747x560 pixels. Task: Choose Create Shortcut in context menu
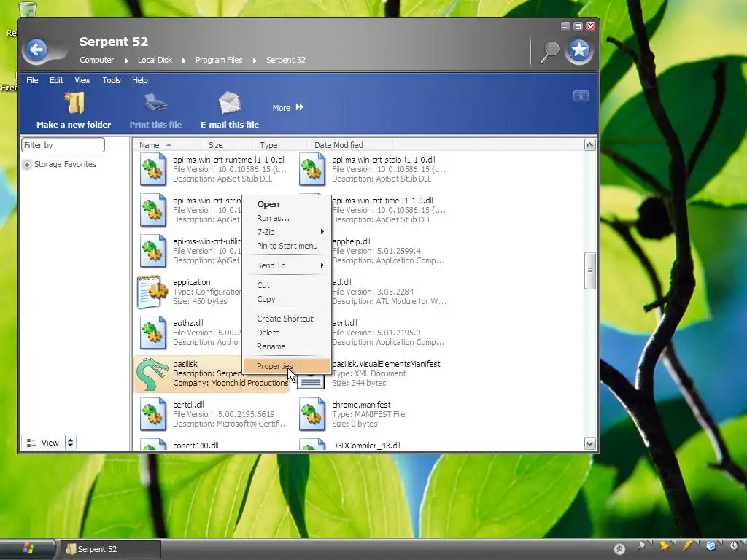coord(287,319)
